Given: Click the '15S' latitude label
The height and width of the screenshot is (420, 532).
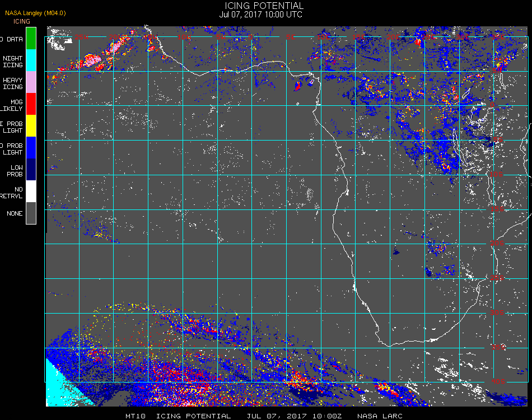Looking at the screenshot, I should click(497, 209).
